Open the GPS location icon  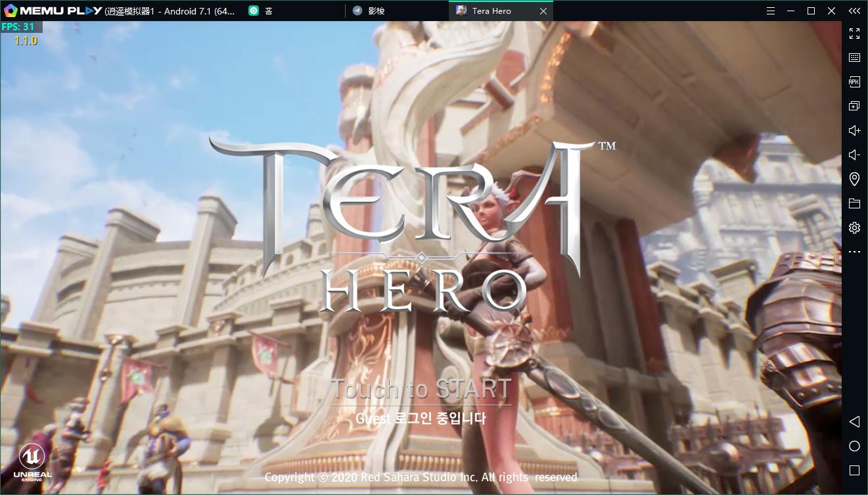point(854,179)
